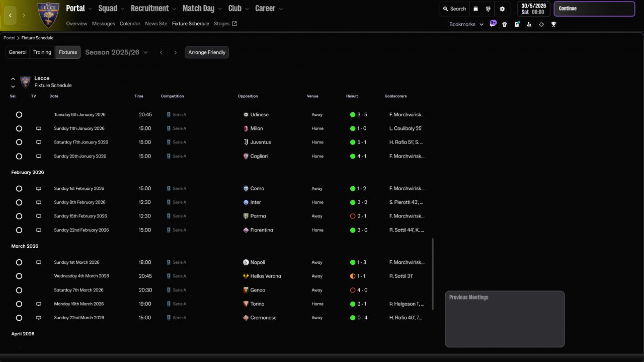The width and height of the screenshot is (644, 362).
Task: Click the Lecce club crest logo
Action: point(48,15)
